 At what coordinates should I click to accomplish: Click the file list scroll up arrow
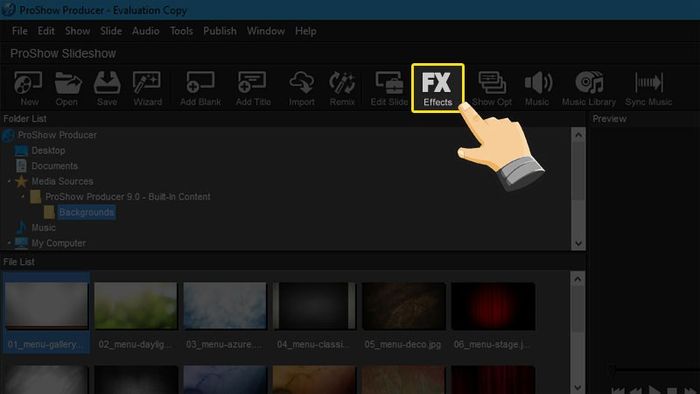tap(578, 279)
